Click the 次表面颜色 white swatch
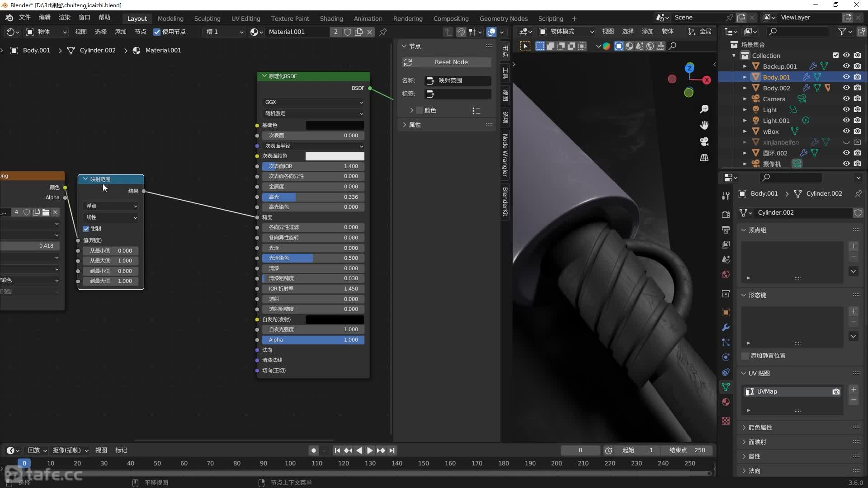 [x=335, y=156]
